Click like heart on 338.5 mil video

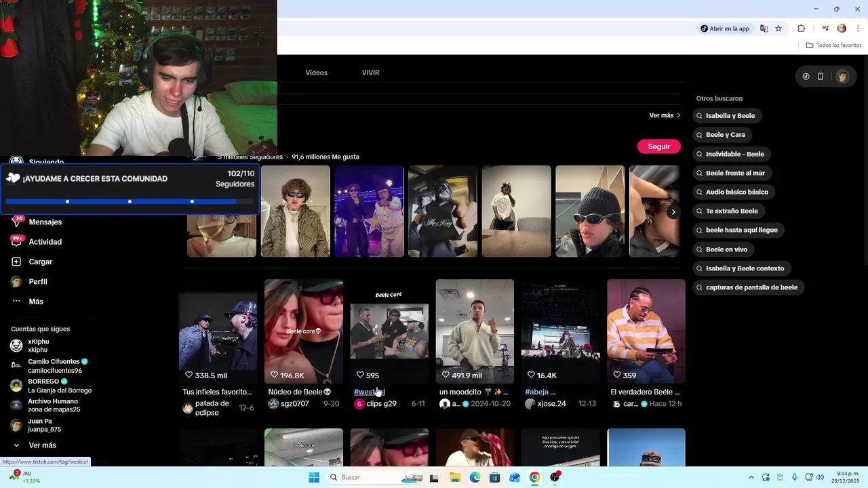tap(189, 375)
